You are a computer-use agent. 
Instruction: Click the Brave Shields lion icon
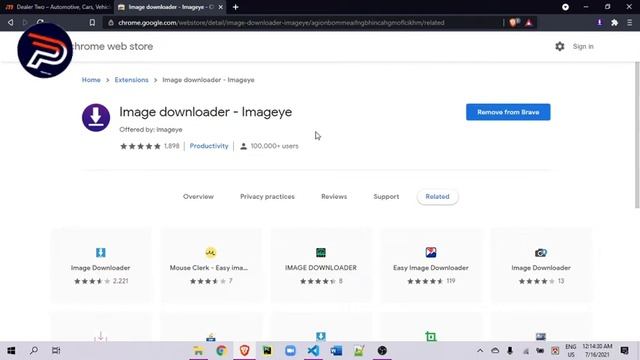[x=513, y=23]
